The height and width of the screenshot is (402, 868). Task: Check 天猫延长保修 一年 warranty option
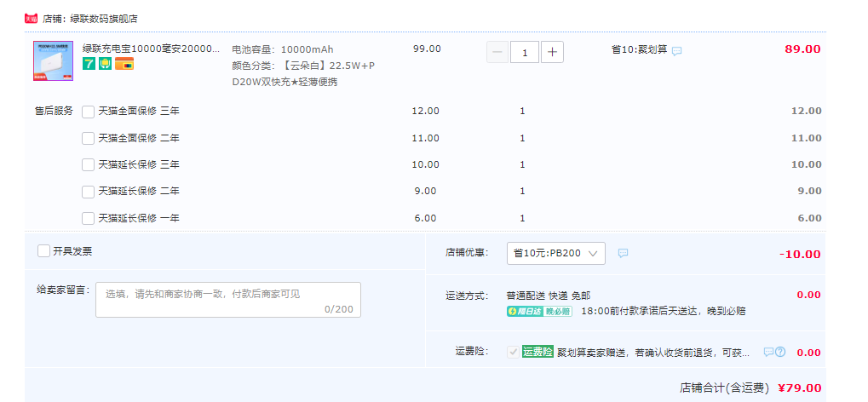[88, 218]
